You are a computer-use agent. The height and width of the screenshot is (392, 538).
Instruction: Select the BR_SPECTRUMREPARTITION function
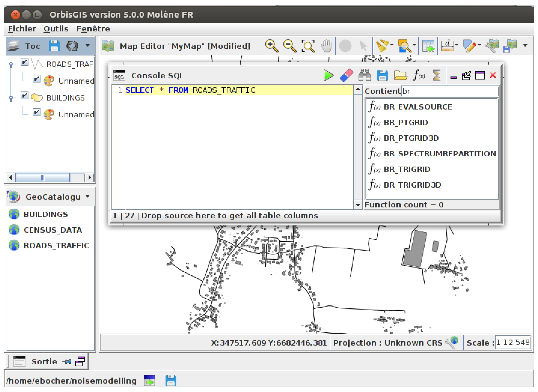pos(432,154)
